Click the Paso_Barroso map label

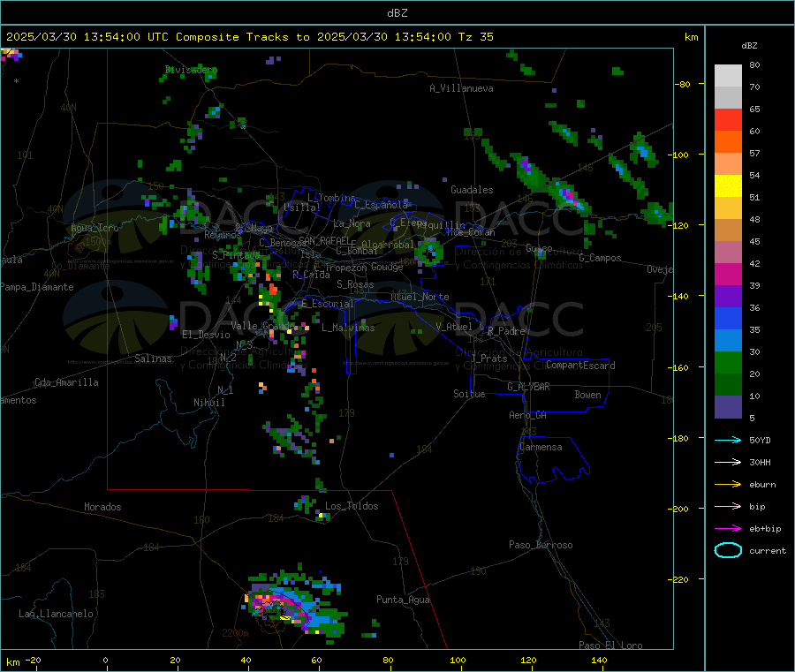[x=541, y=545]
